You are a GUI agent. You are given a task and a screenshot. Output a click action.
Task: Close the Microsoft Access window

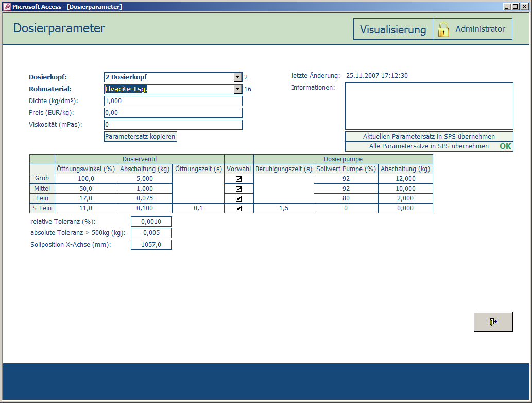tap(525, 7)
